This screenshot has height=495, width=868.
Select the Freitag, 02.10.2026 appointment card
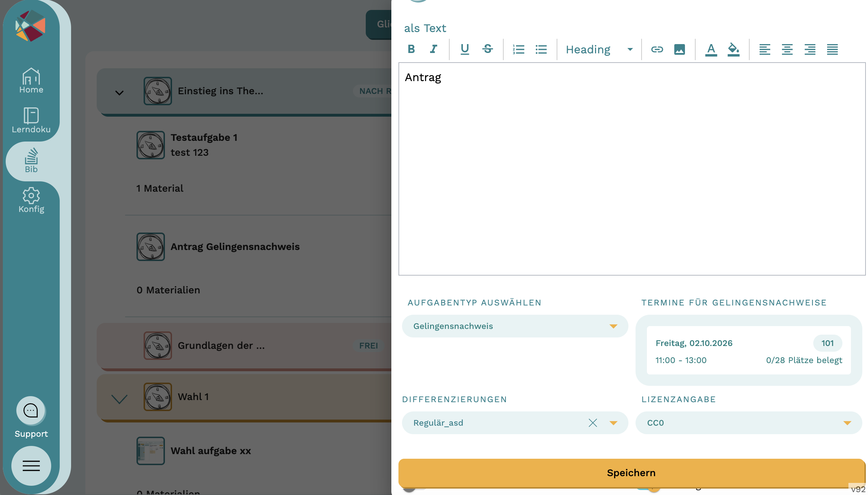[749, 350]
